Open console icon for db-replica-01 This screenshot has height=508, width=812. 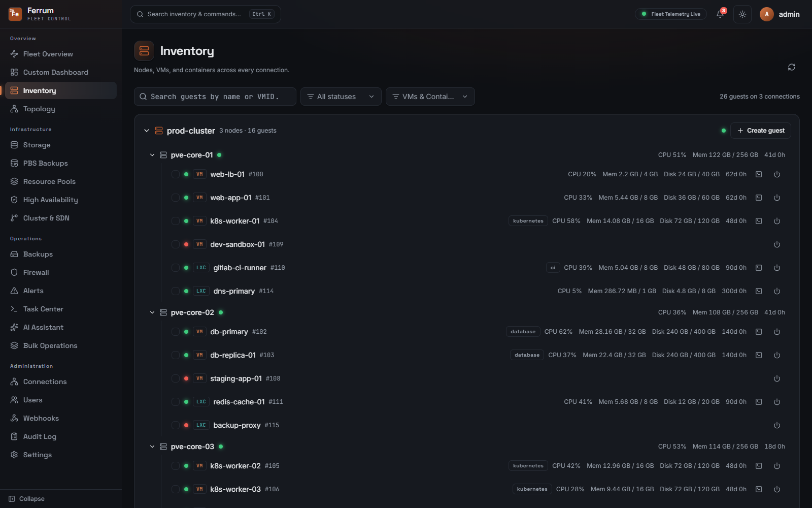pos(759,355)
